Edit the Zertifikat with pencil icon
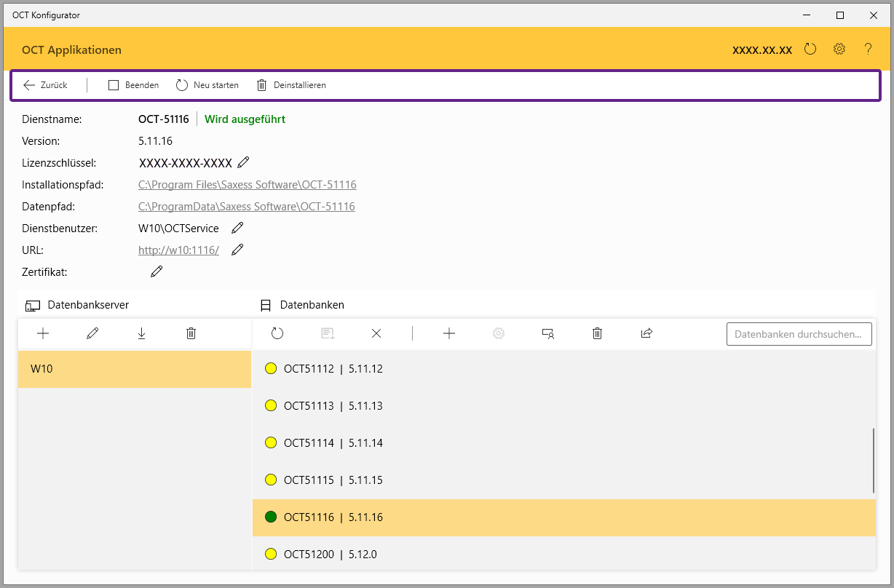Viewport: 894px width, 588px height. 157,271
